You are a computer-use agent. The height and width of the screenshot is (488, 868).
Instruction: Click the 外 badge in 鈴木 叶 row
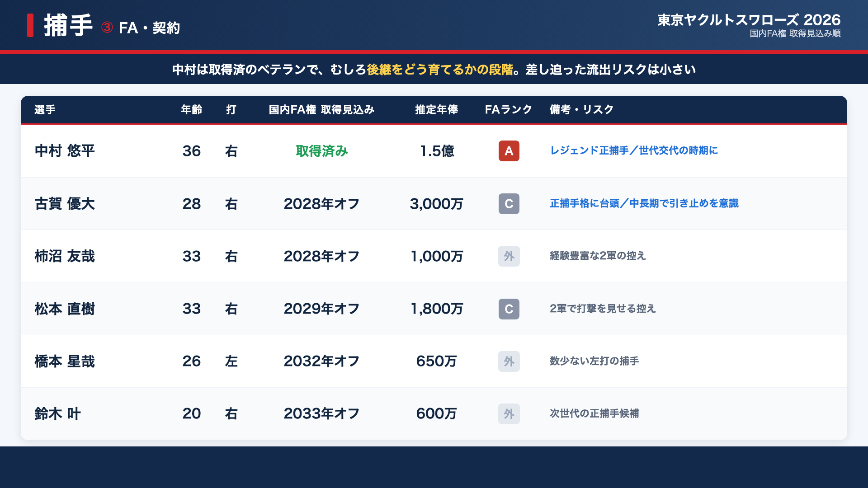(509, 414)
